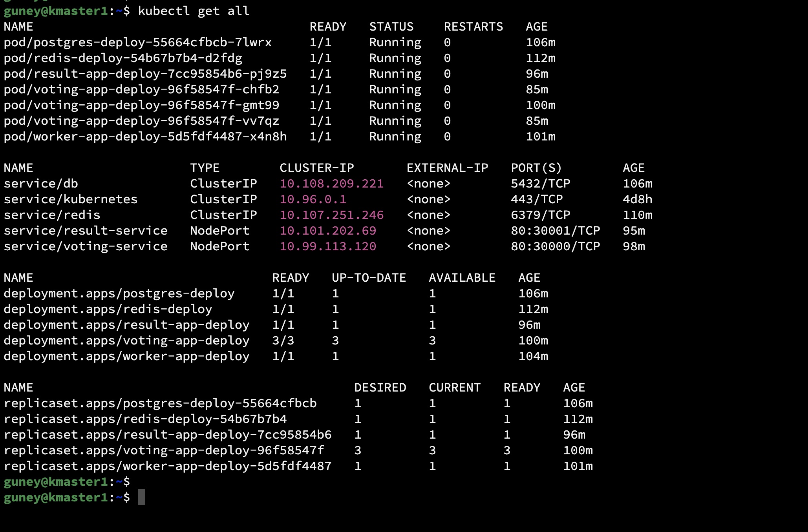Click service/voting-service name
The width and height of the screenshot is (808, 532).
pyautogui.click(x=86, y=246)
